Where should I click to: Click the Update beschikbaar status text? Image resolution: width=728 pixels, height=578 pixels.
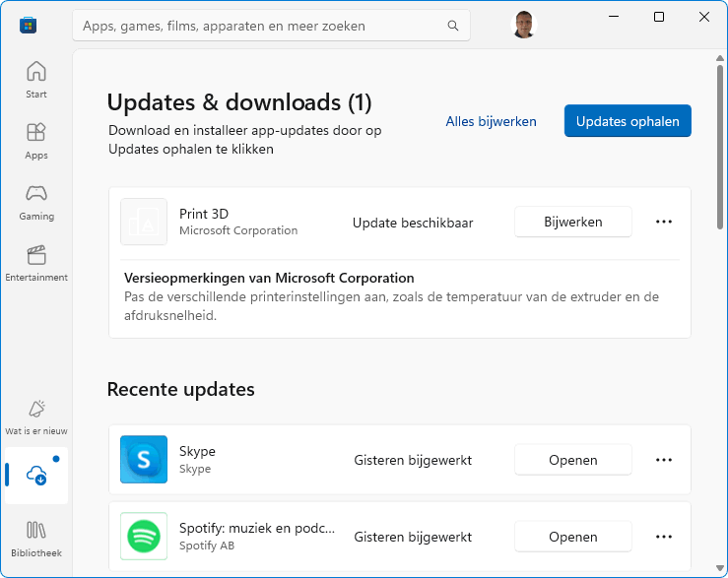pos(413,223)
